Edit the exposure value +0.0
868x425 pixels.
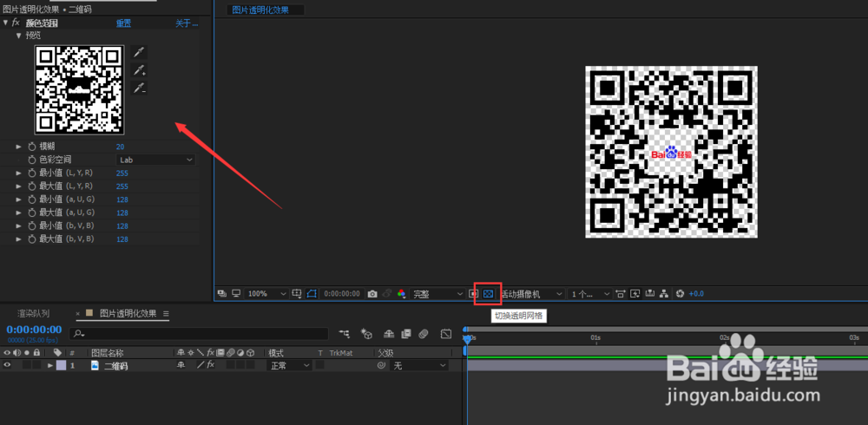[x=696, y=293]
